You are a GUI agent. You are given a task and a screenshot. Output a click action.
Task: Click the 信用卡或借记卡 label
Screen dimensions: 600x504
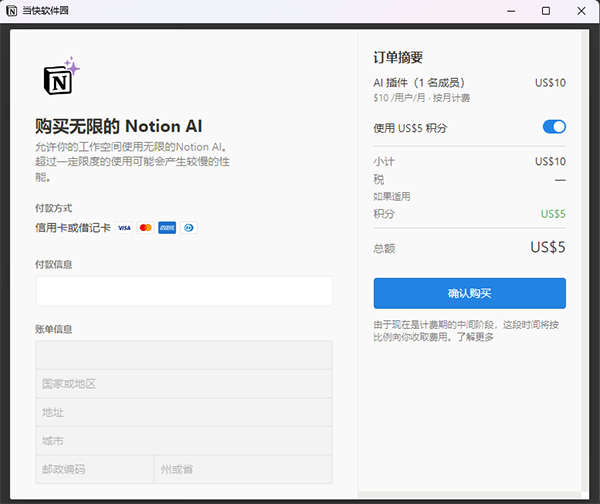pyautogui.click(x=73, y=228)
